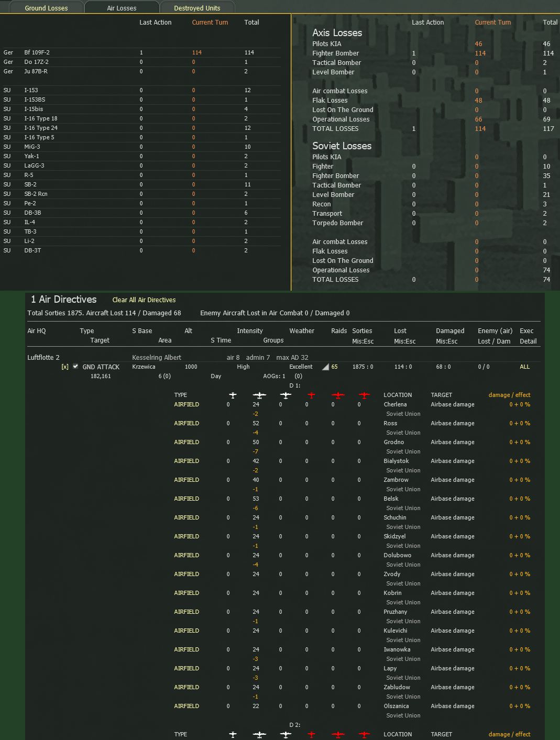Click the Damaged value 68 : 0
Screen dimensions: 560x740
(x=443, y=367)
